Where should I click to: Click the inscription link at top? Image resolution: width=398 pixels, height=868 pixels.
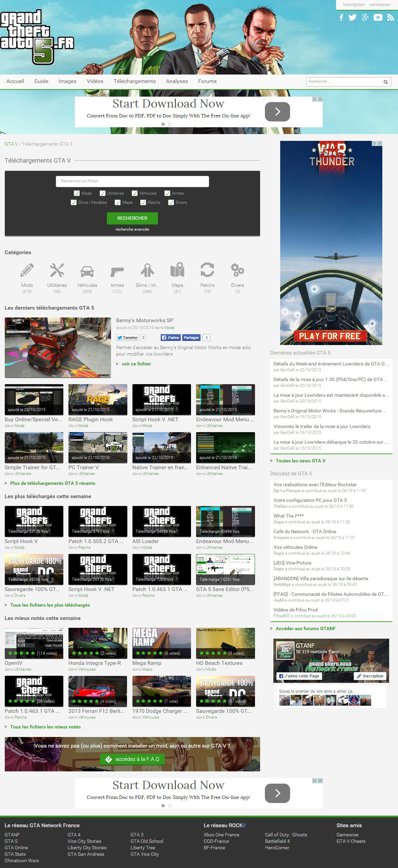coord(354,4)
